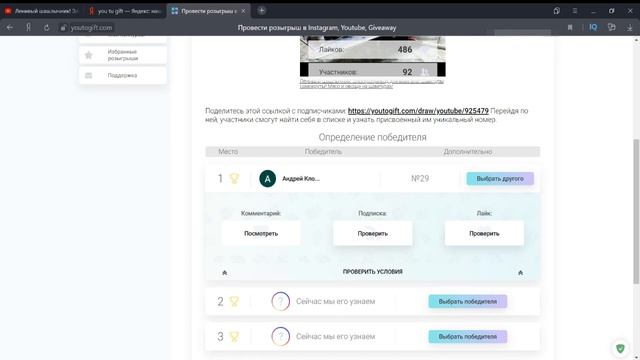This screenshot has height=360, width=640.
Task: Click the youtogift.com address field
Action: 91,28
